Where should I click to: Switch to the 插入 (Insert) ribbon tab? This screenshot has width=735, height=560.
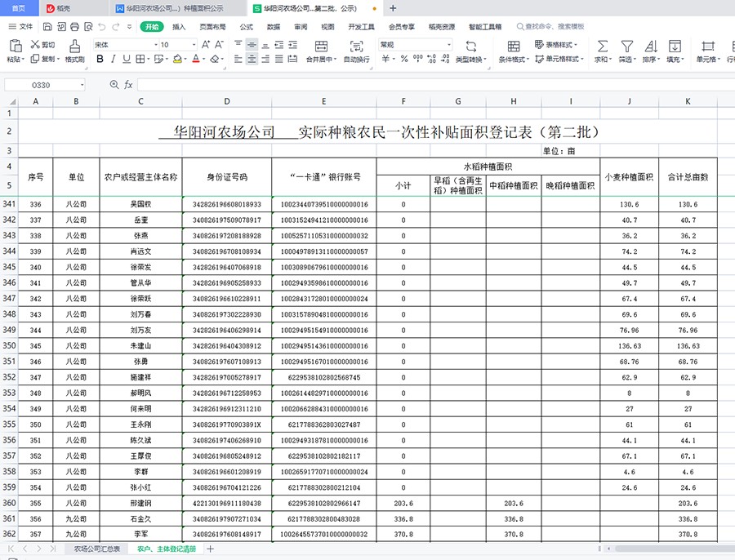(179, 27)
